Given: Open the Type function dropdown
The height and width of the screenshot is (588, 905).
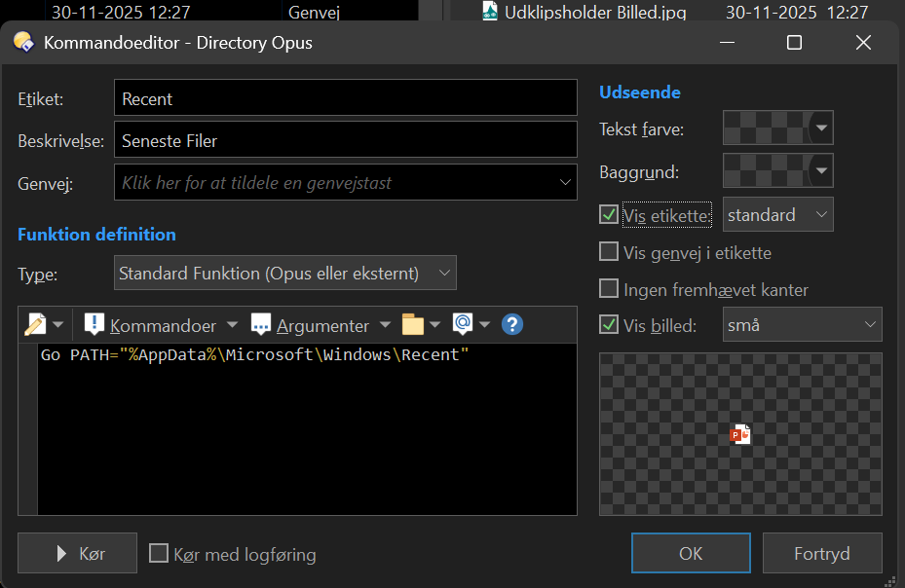Looking at the screenshot, I should coord(284,274).
